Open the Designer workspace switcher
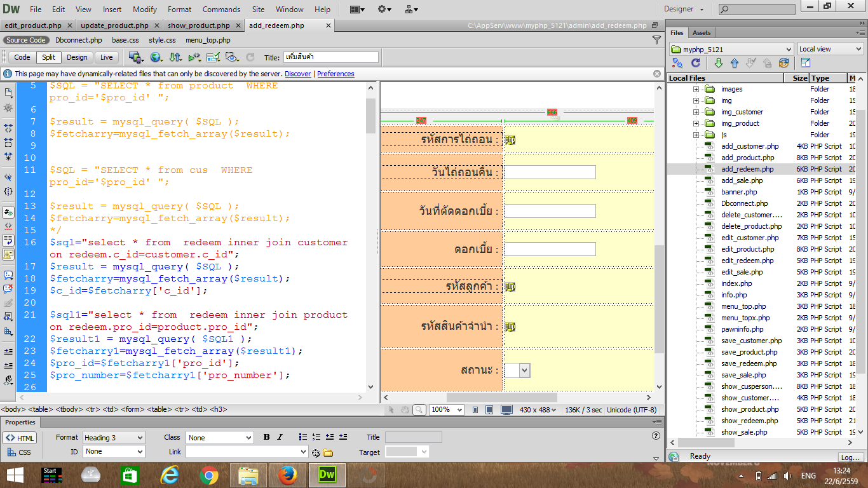 [684, 10]
